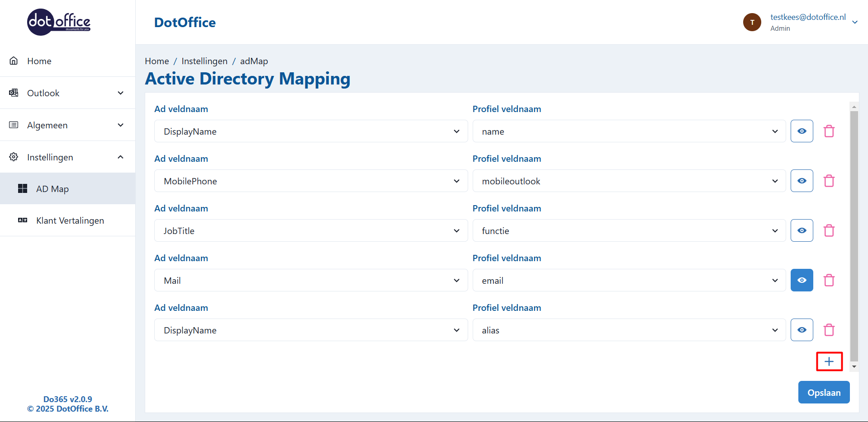
Task: Open Klant Vertalingen in sidebar
Action: click(x=70, y=220)
